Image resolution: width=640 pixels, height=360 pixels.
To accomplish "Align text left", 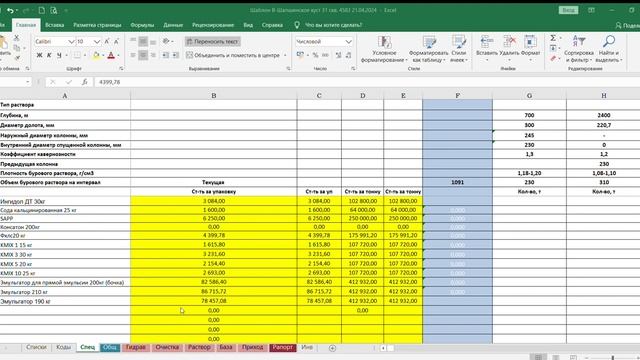I will pos(133,55).
